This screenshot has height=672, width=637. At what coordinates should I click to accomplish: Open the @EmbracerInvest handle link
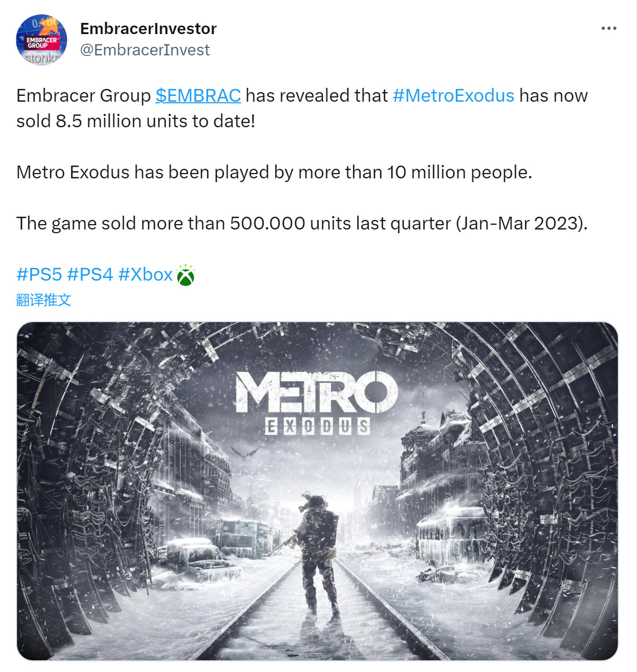[x=145, y=50]
